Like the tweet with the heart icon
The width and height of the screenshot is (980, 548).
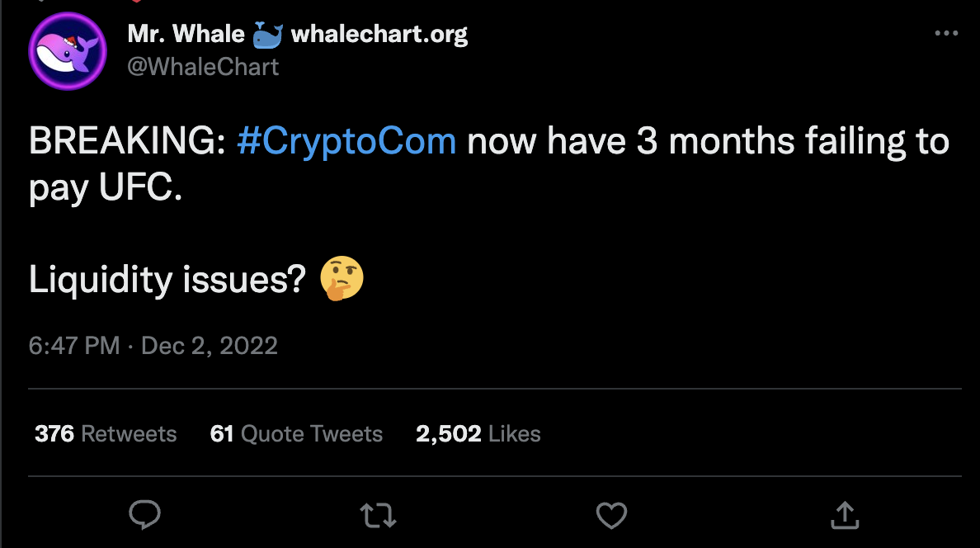point(611,516)
